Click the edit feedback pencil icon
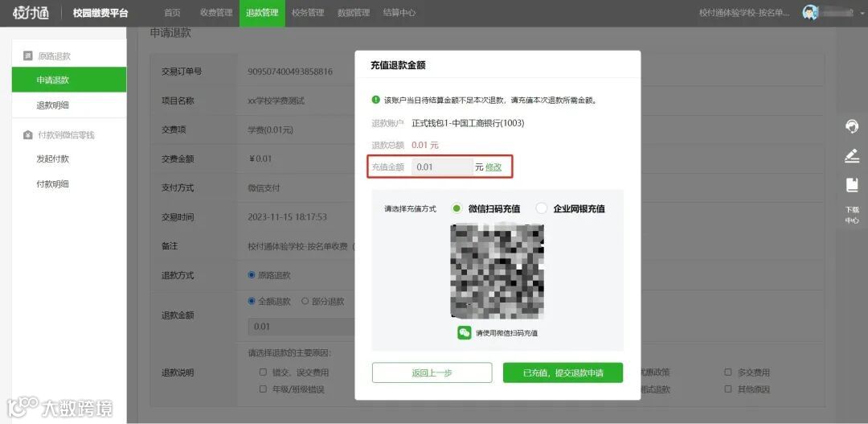 point(852,156)
